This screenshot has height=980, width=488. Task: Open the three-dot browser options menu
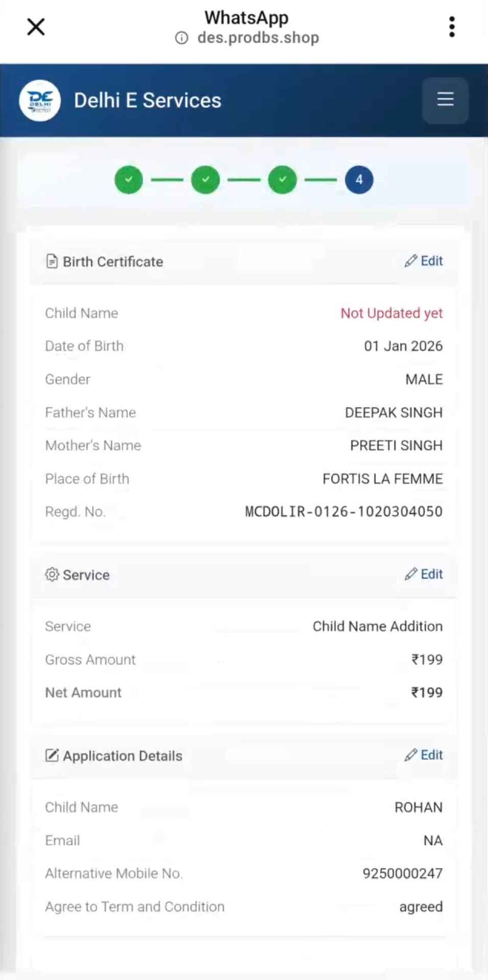click(x=452, y=27)
